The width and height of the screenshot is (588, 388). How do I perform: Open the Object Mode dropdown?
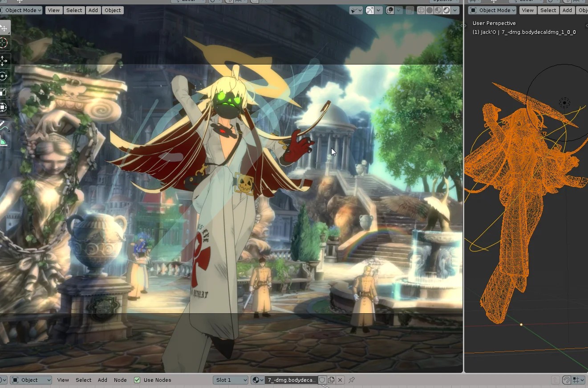pos(21,10)
